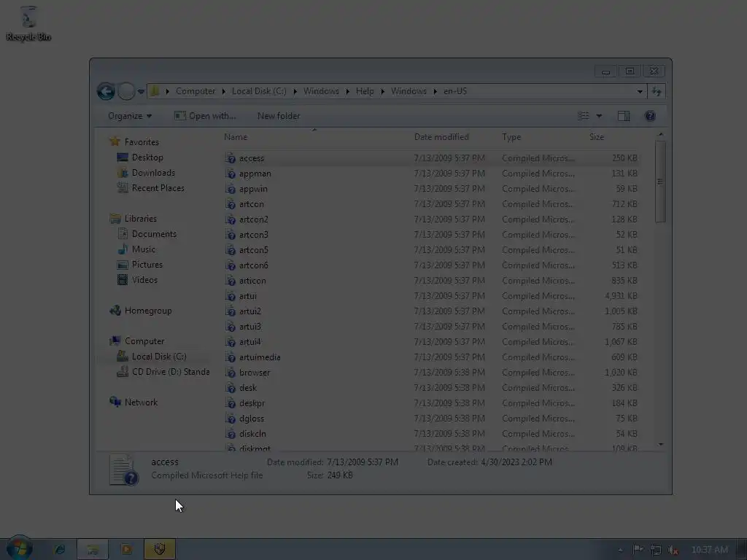Image resolution: width=747 pixels, height=560 pixels.
Task: Open the Organize menu
Action: click(130, 116)
